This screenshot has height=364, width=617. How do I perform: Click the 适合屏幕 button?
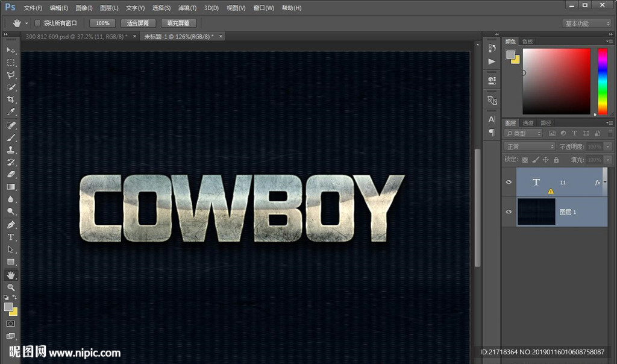(138, 23)
